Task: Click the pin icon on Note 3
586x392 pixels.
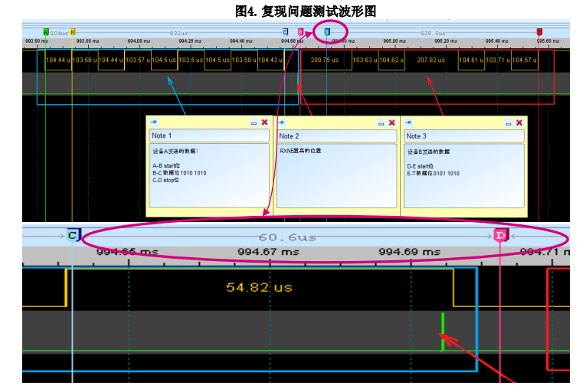Action: click(x=408, y=122)
